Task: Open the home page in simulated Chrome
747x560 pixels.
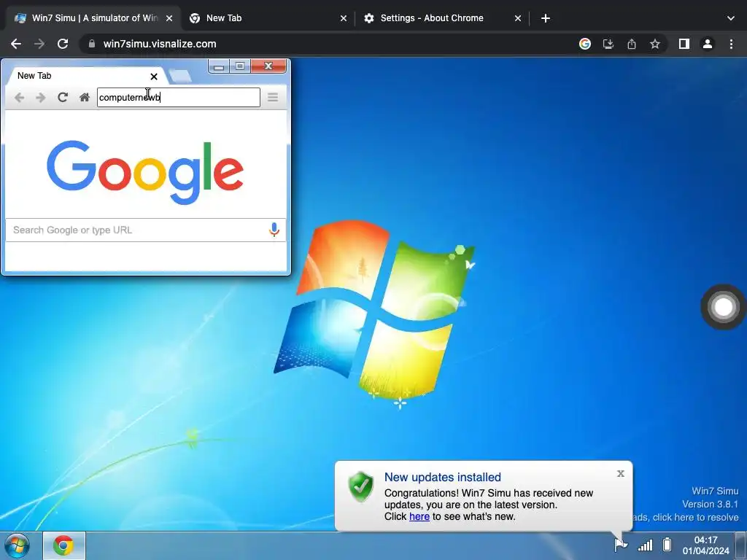Action: tap(85, 98)
